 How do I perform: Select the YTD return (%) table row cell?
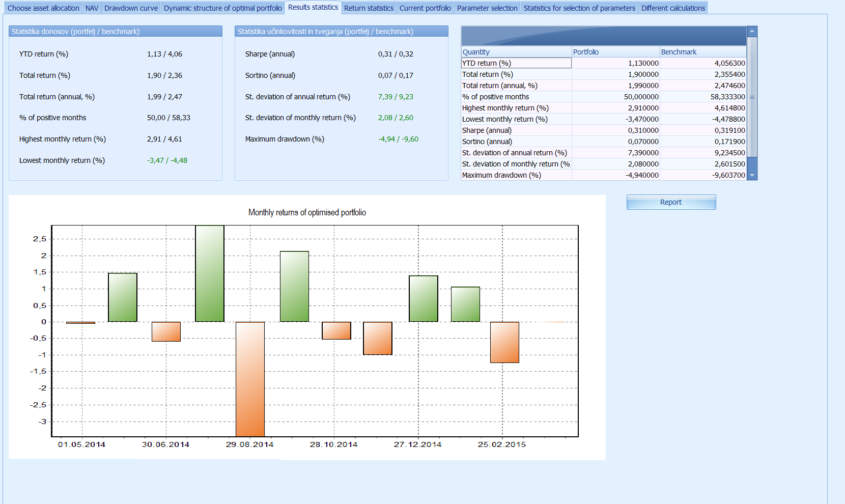516,63
